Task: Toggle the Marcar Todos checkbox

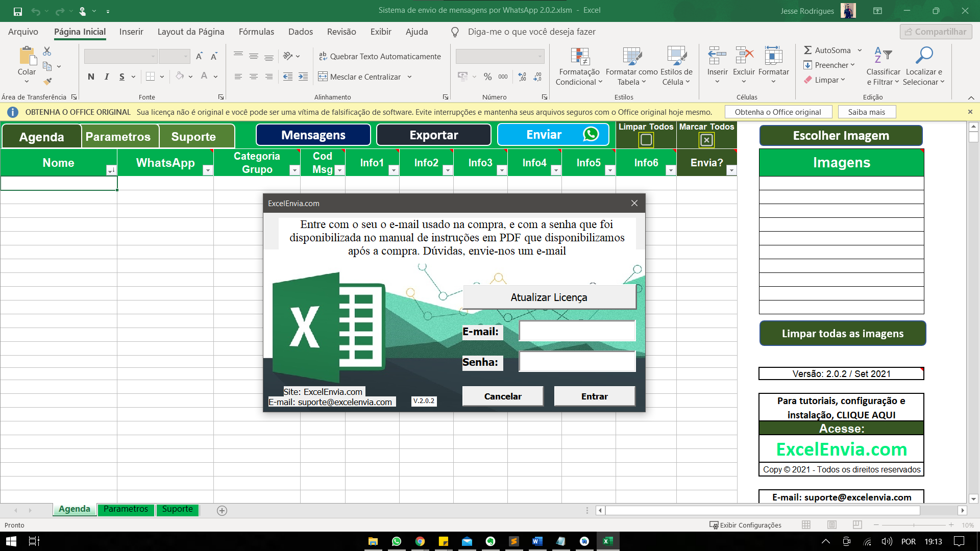Action: [x=706, y=139]
